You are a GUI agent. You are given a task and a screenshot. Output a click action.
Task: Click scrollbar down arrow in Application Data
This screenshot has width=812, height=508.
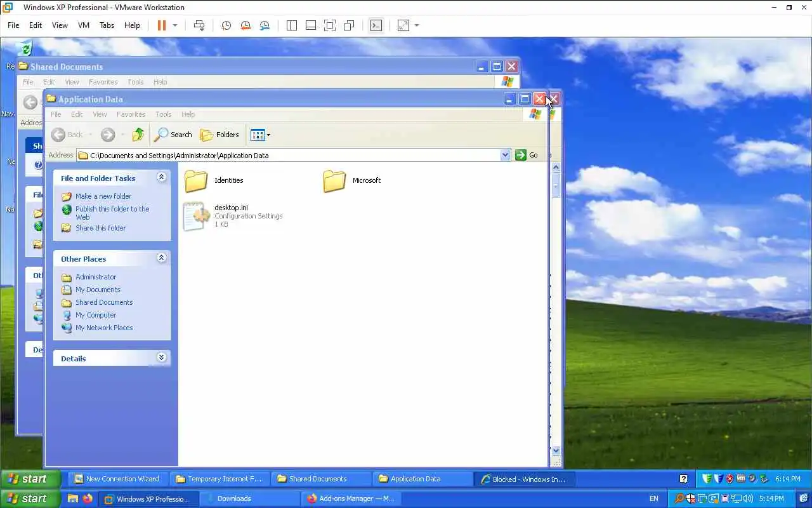click(556, 450)
